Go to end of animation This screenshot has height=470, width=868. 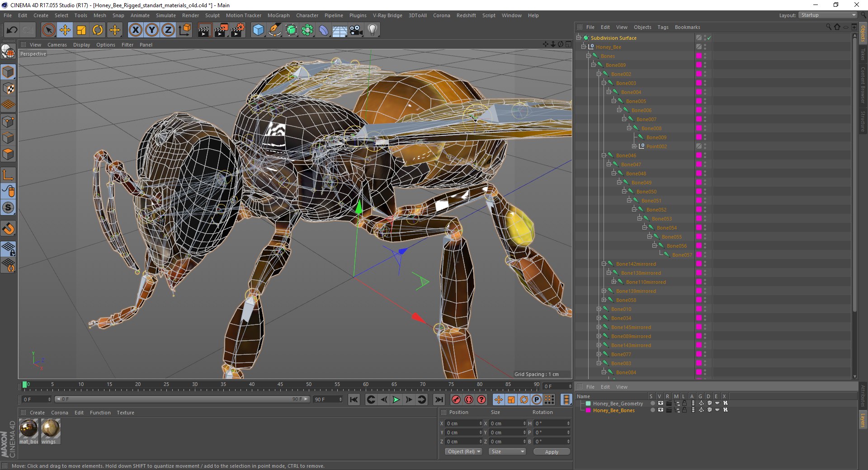[x=439, y=399]
